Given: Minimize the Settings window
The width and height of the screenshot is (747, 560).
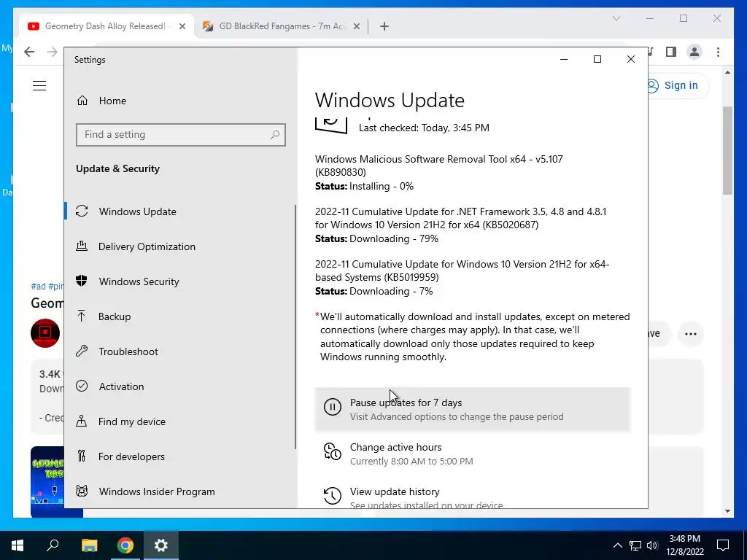Looking at the screenshot, I should pyautogui.click(x=564, y=59).
